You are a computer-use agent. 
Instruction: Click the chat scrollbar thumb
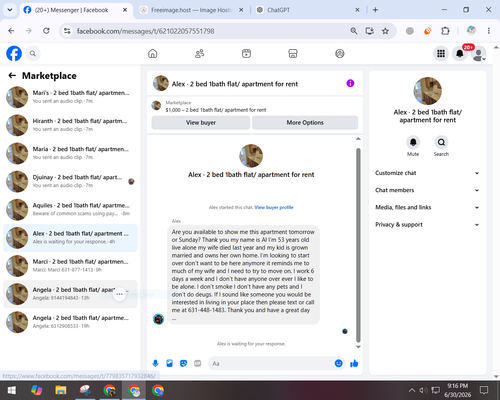pos(358,245)
